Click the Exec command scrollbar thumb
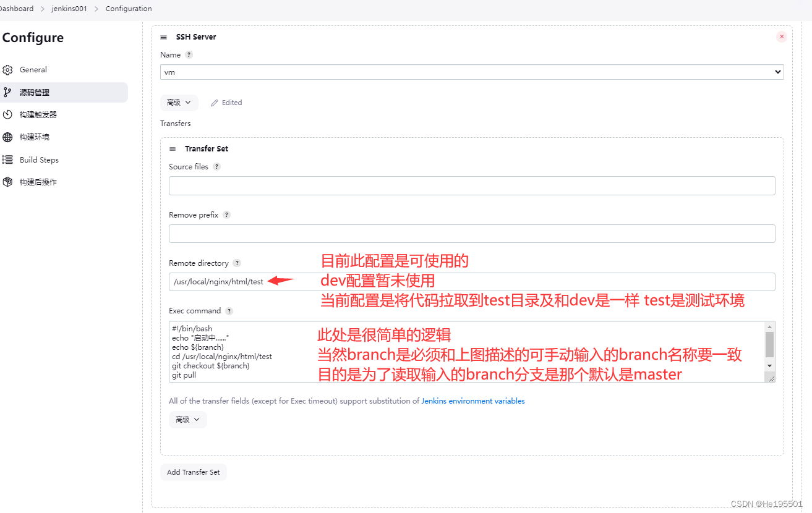This screenshot has height=513, width=812. 769,344
